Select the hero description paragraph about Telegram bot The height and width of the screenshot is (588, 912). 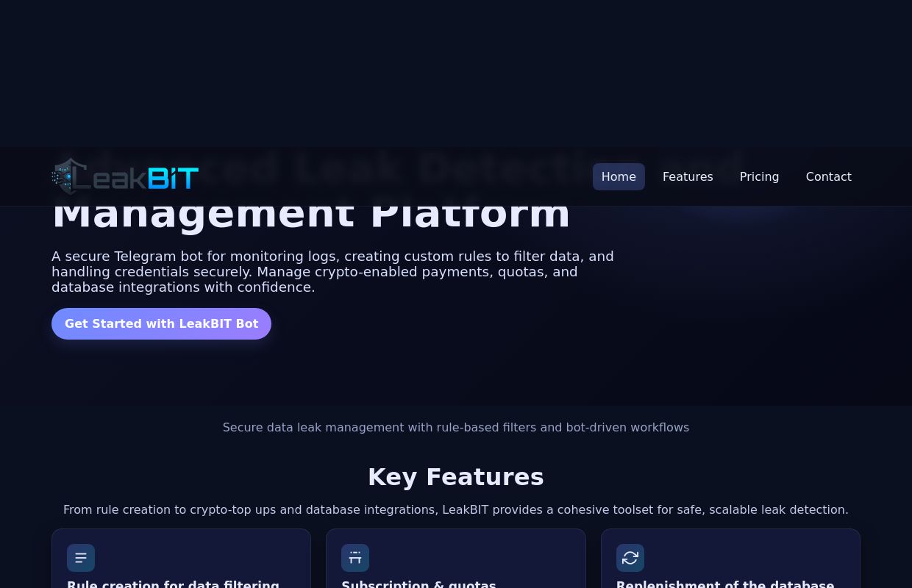[x=332, y=271]
